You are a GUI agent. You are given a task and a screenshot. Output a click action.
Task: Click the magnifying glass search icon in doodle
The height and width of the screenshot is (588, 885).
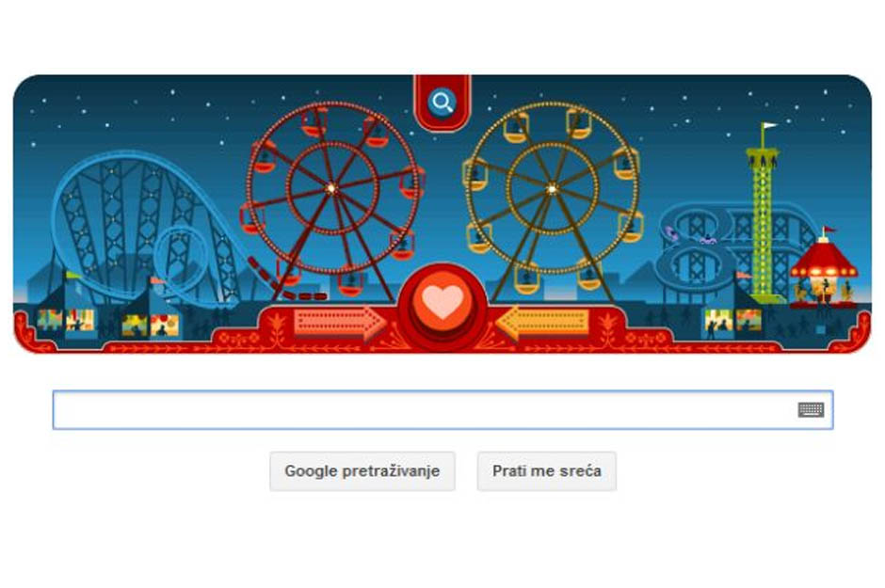(442, 103)
